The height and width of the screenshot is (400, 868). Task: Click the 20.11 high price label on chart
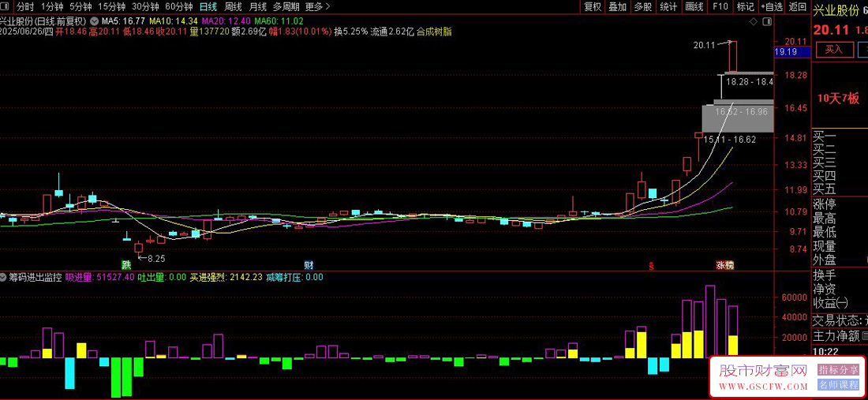pos(702,46)
